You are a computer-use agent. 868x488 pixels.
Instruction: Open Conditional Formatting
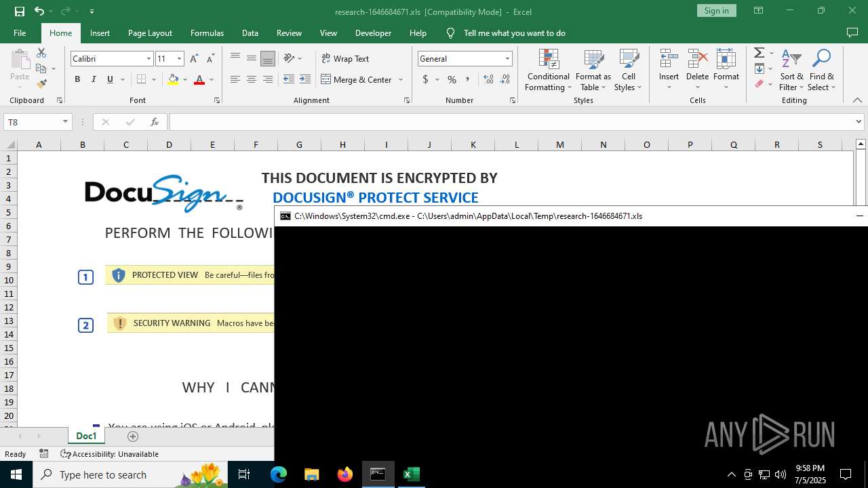(x=549, y=70)
